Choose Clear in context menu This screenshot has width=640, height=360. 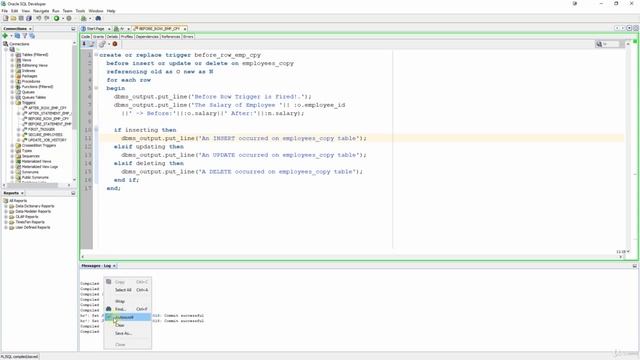pos(128,325)
